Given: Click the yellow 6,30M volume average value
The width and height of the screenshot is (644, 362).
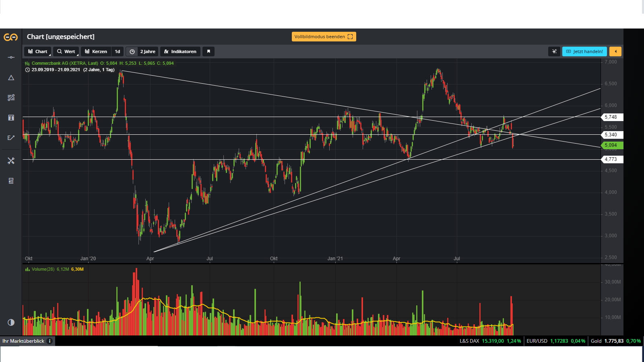Looking at the screenshot, I should (x=77, y=269).
